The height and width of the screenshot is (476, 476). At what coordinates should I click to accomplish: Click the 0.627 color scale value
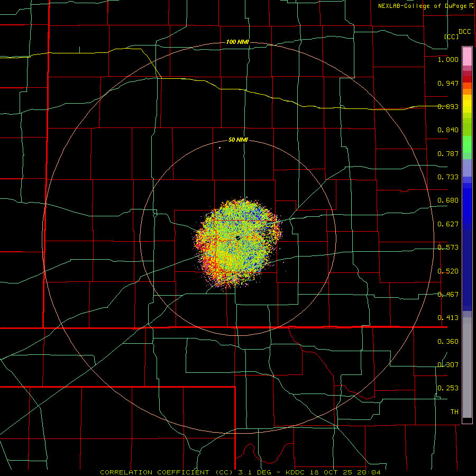448,224
